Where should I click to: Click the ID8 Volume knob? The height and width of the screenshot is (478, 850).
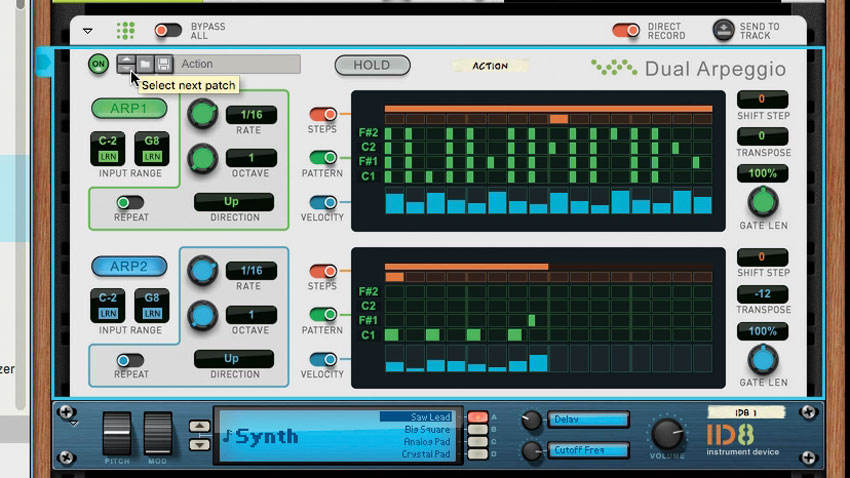(x=667, y=434)
